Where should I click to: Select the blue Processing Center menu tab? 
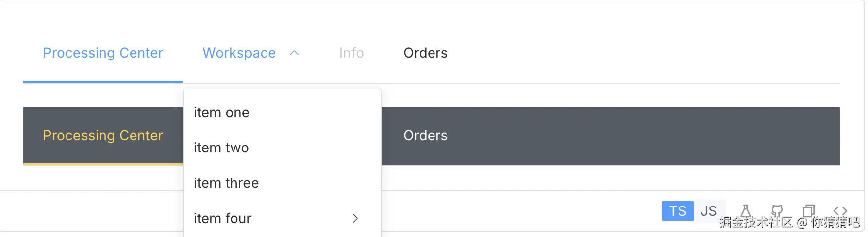pyautogui.click(x=103, y=53)
